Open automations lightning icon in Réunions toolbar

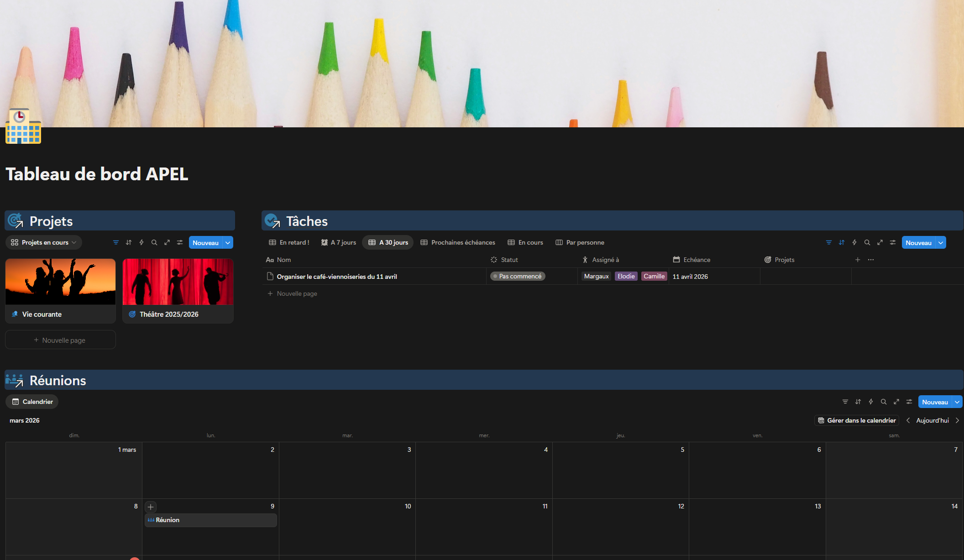pyautogui.click(x=871, y=402)
